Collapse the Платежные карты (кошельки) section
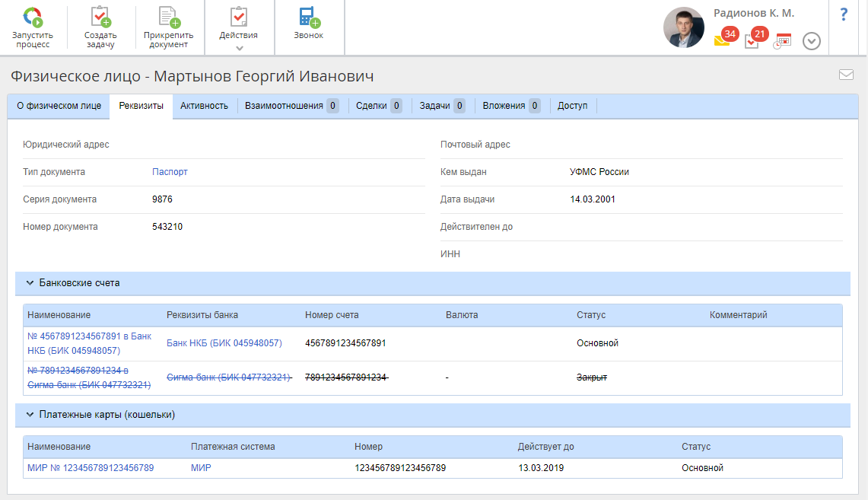 30,415
